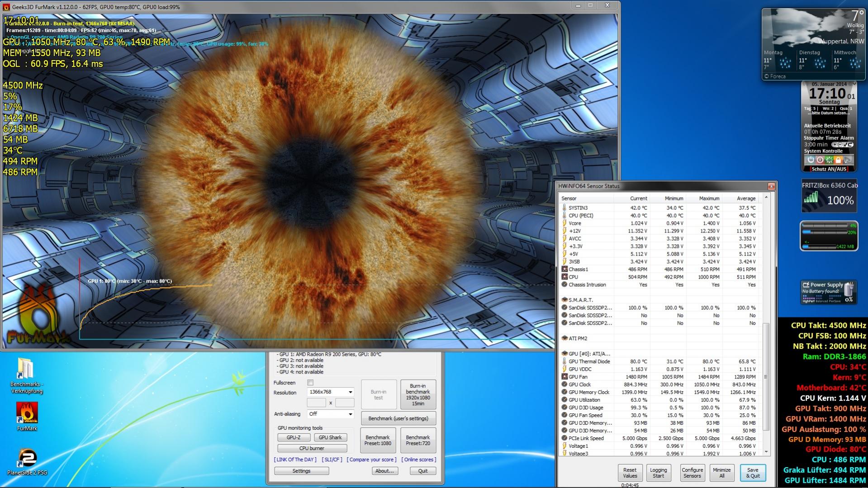Click the GPU Fan sensor icon in HWiNFO64
This screenshot has width=868, height=488.
click(564, 377)
